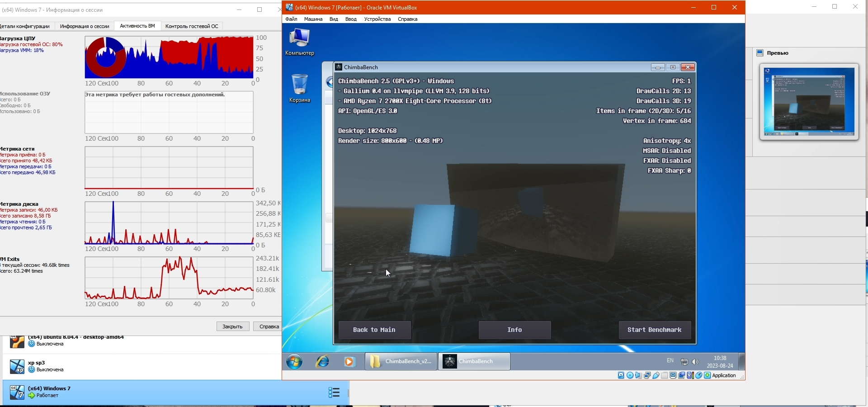
Task: Click VirtualBox host key arrow icon
Action: point(708,375)
